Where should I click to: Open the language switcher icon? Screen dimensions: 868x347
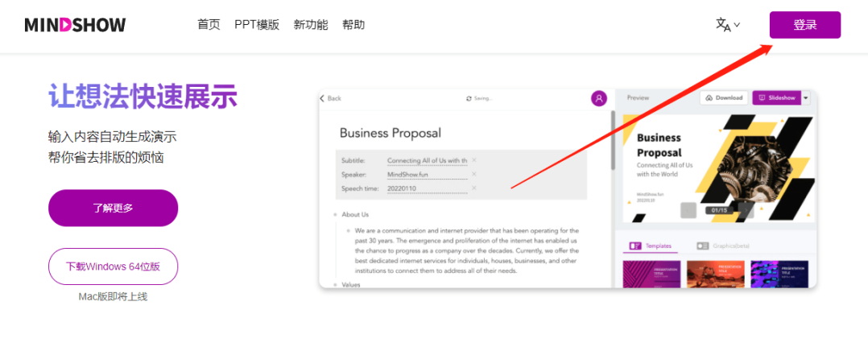click(727, 25)
